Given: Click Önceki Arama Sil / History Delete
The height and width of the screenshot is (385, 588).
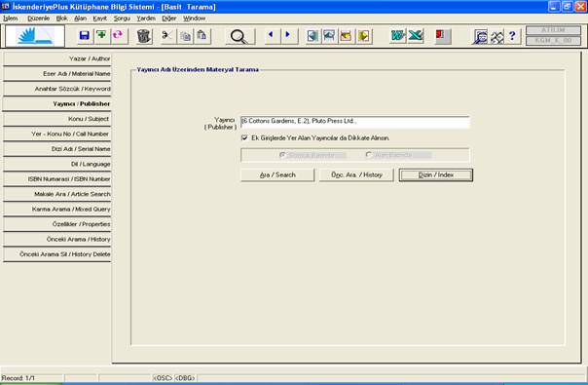Looking at the screenshot, I should coord(57,254).
